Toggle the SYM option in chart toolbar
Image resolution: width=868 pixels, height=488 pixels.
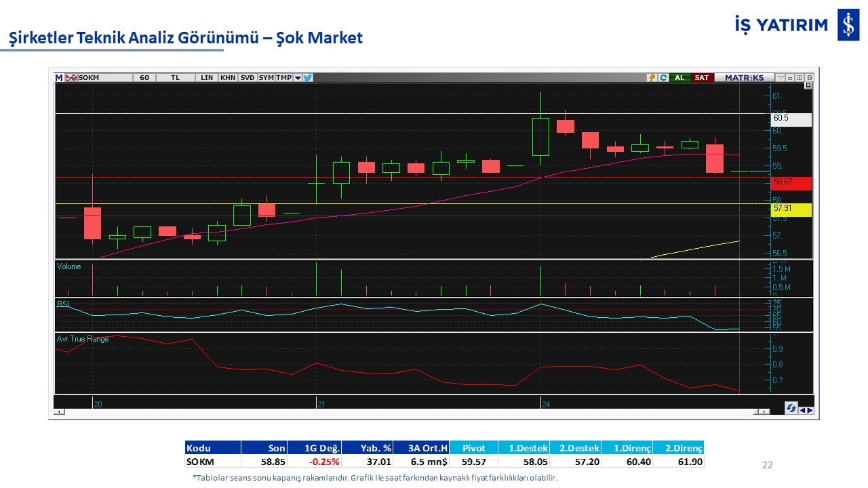[266, 78]
